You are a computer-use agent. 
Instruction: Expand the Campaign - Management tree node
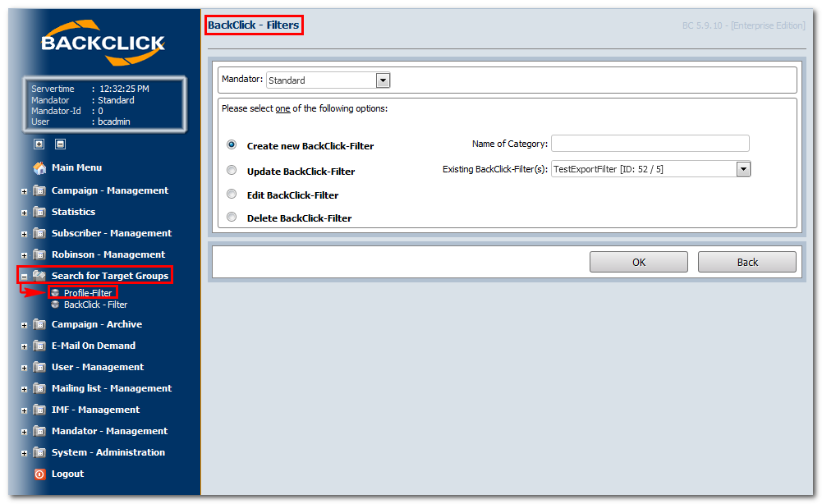(x=24, y=192)
